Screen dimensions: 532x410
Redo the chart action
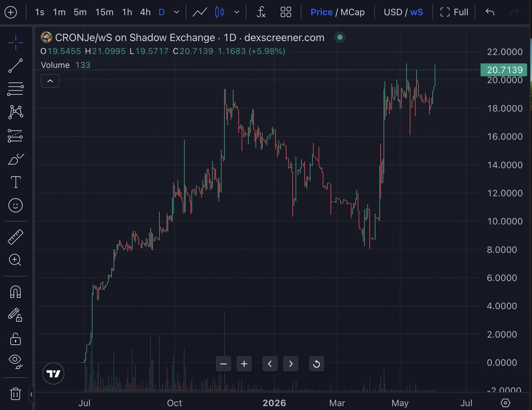514,12
